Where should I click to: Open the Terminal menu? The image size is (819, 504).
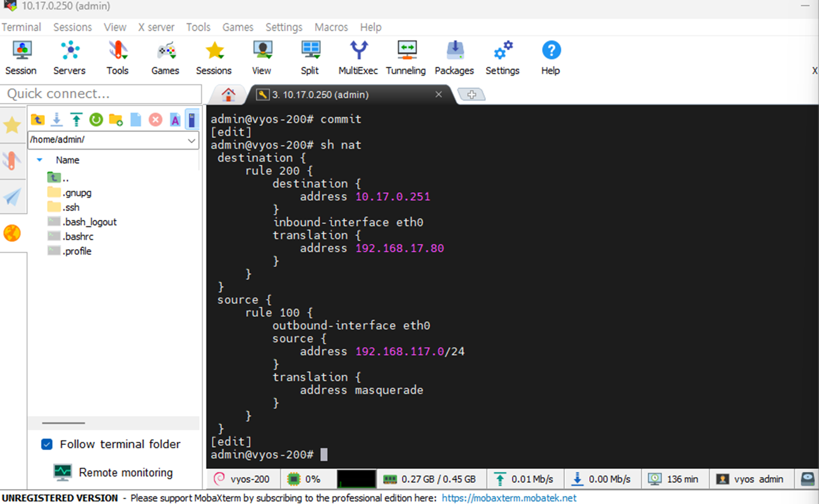tap(21, 27)
